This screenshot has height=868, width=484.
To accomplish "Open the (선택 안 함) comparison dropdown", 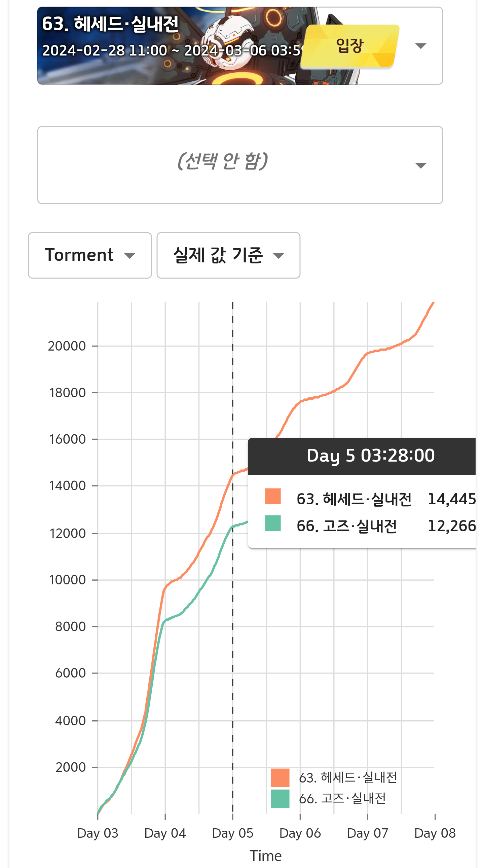I will [240, 165].
